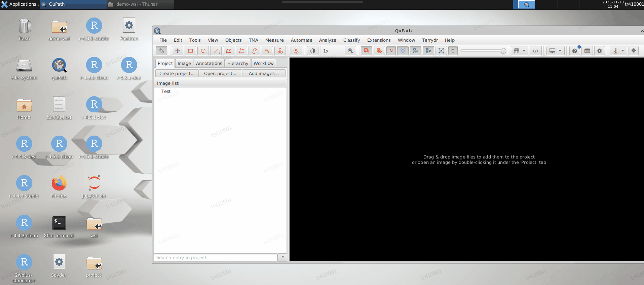Image resolution: width=644 pixels, height=285 pixels.
Task: Open the Terrydr menu
Action: 430,40
